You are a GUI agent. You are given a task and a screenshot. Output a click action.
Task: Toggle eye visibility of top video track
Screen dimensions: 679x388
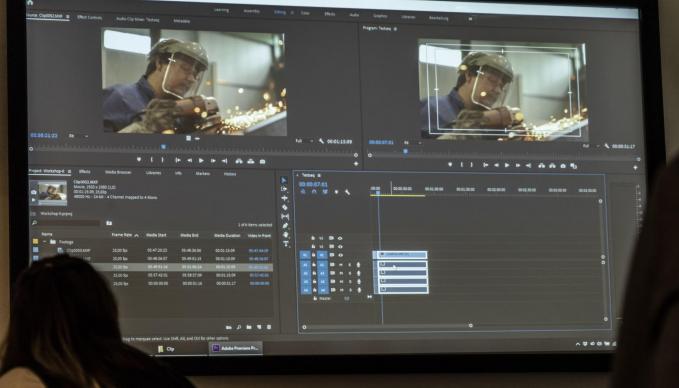[340, 238]
